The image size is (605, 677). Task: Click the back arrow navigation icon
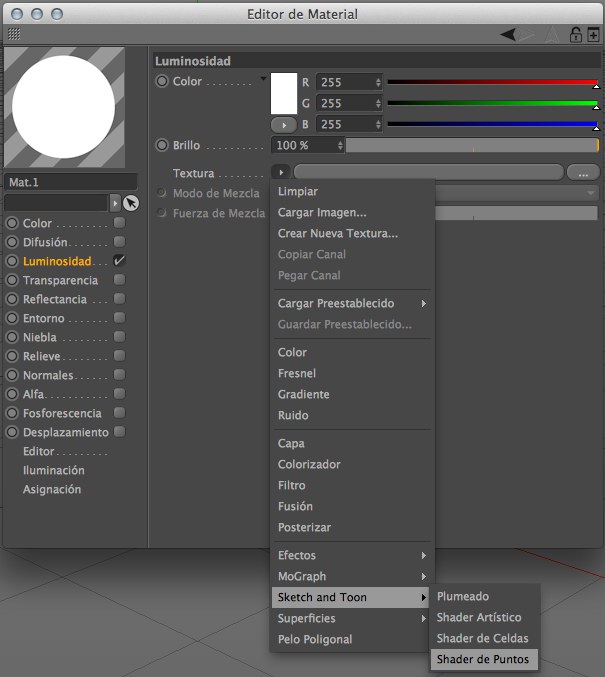pos(511,34)
